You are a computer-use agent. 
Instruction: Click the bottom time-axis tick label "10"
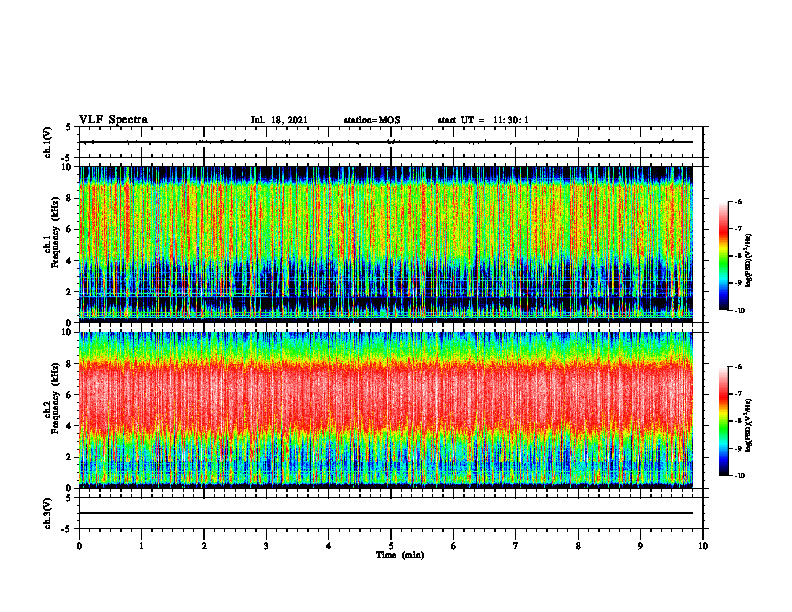[703, 546]
